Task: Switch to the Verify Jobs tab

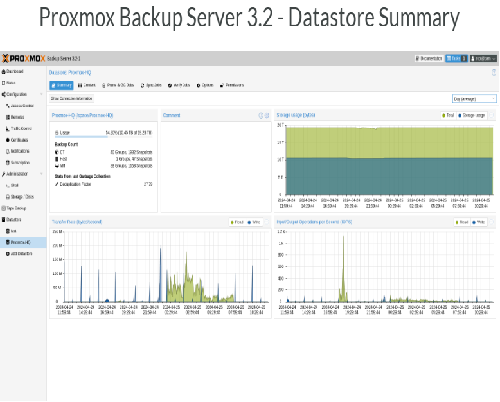Action: [x=179, y=85]
